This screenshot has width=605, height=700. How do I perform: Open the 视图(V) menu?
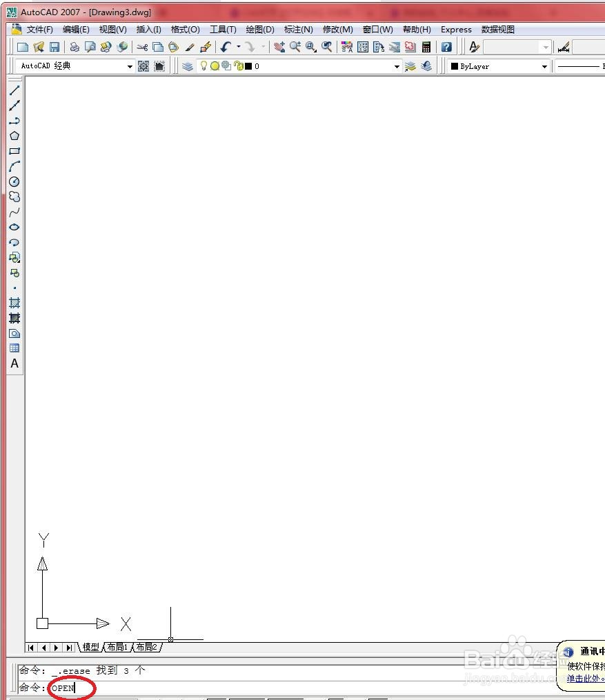coord(113,30)
